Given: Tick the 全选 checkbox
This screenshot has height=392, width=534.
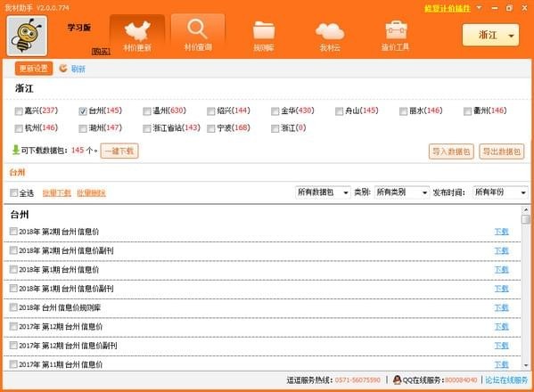Looking at the screenshot, I should tap(13, 193).
